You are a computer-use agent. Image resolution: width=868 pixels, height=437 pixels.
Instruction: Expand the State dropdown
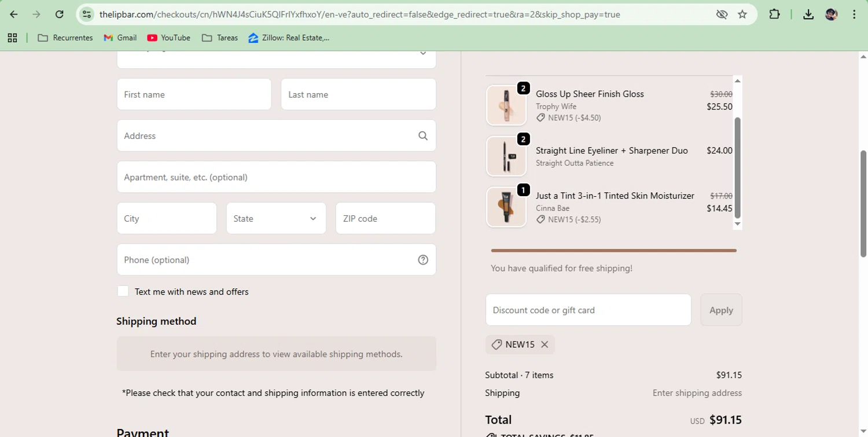[276, 218]
